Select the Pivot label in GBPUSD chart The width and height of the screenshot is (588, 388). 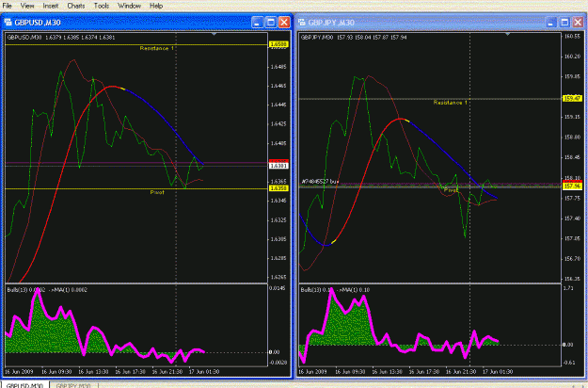[x=157, y=192]
